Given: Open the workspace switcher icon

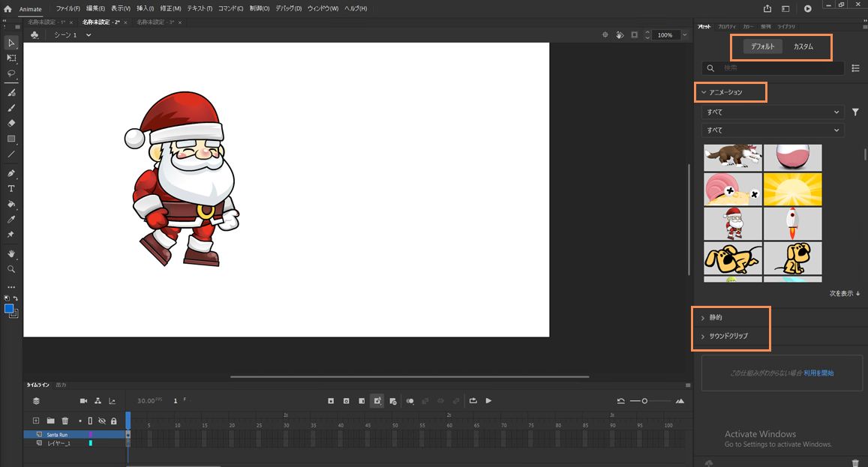Looking at the screenshot, I should coord(785,8).
